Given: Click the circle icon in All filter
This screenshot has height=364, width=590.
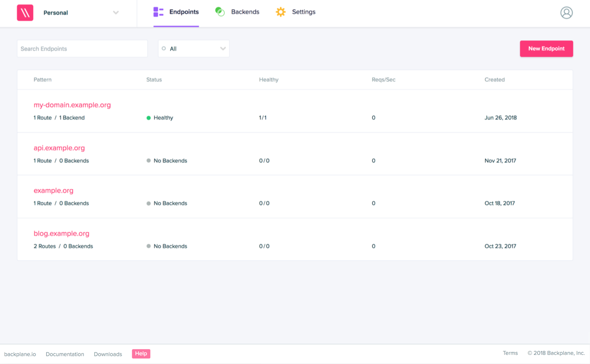Looking at the screenshot, I should pos(164,48).
